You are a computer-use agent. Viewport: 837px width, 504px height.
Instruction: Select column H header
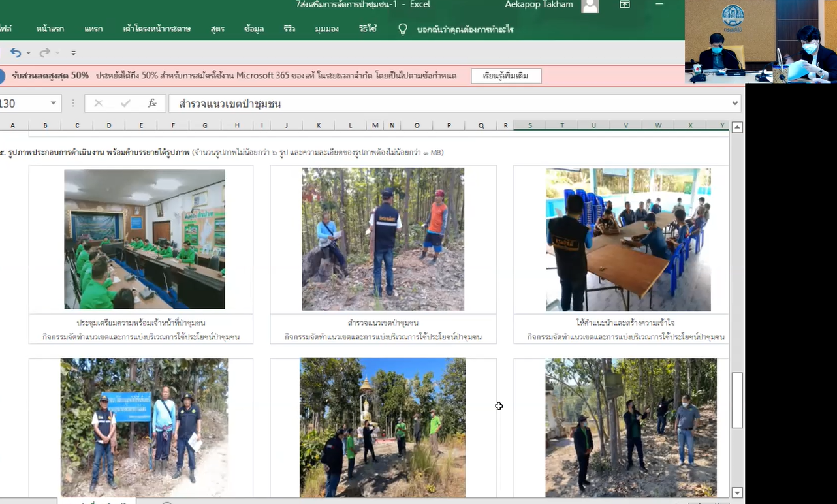tap(237, 125)
